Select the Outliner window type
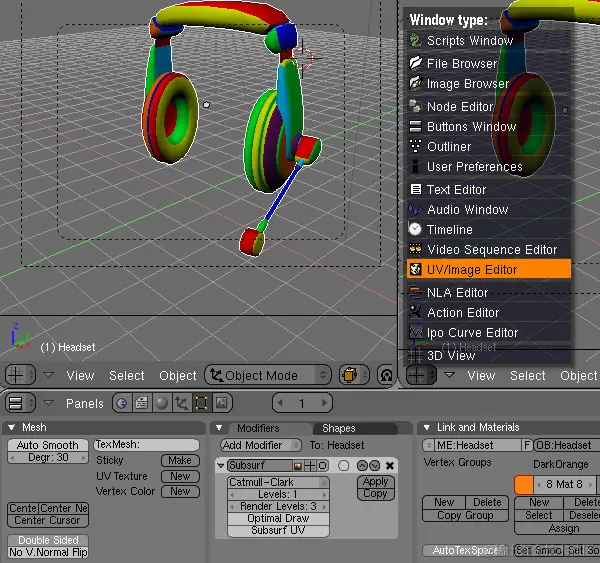The image size is (600, 563). pos(489,147)
